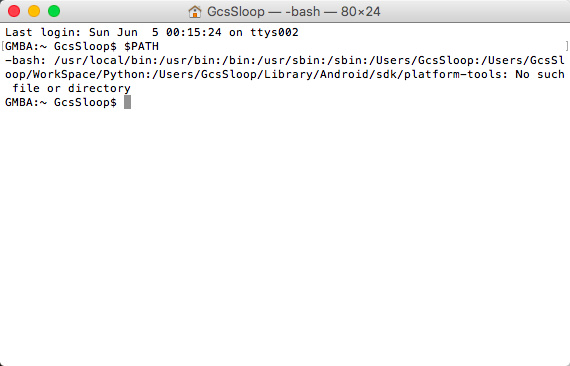Click the 'Last login:' text
Viewport: 570px width, 366px height.
(43, 32)
